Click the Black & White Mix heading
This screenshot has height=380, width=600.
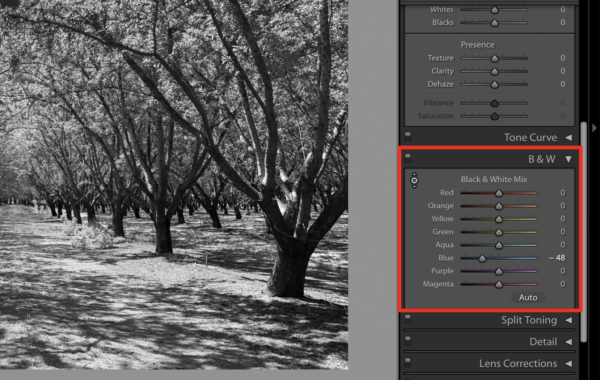pos(494,179)
